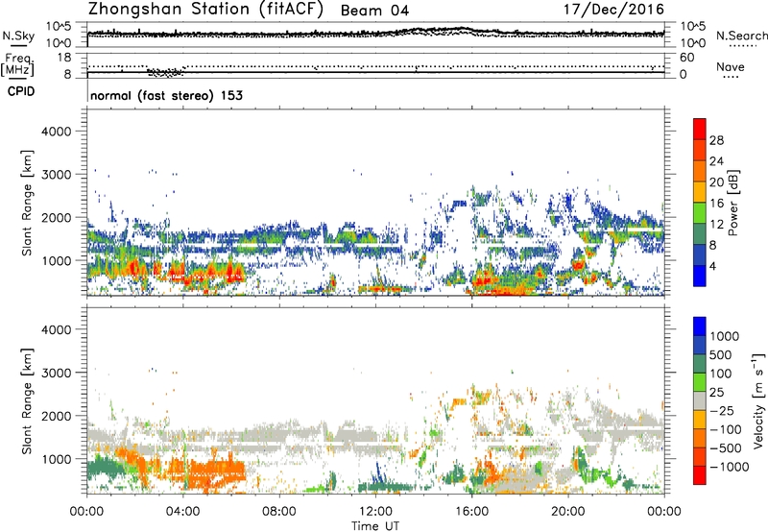Click the 08:00 time tick label
Screen dimensions: 768x532
tap(278, 512)
